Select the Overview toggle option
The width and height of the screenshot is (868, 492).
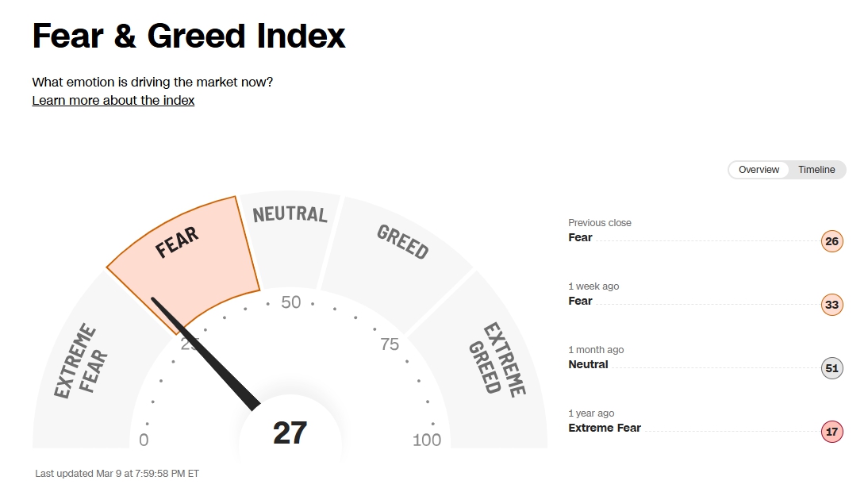[759, 170]
